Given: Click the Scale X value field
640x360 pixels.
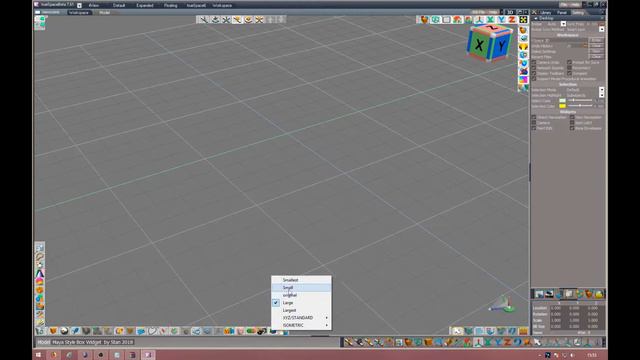Looking at the screenshot, I should pos(556,320).
